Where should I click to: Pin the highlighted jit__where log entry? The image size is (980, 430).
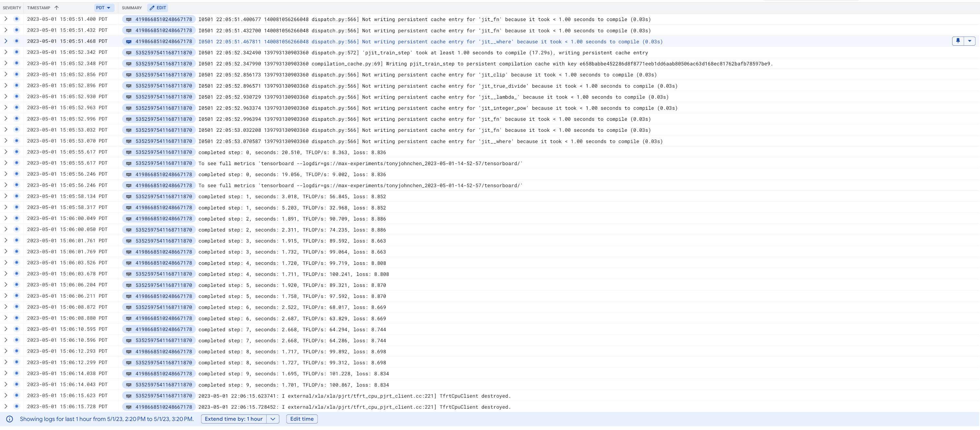click(x=958, y=41)
